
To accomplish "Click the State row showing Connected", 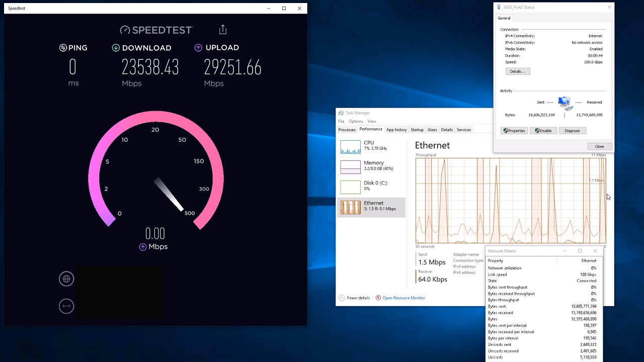I will tap(542, 281).
